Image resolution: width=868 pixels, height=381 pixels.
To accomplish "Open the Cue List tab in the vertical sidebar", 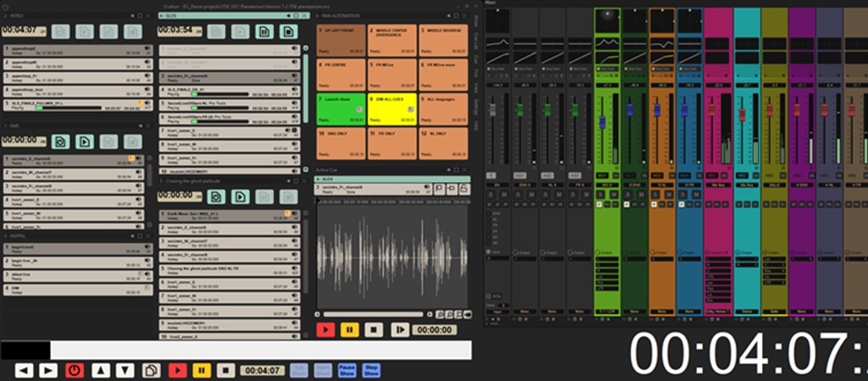I will click(477, 42).
